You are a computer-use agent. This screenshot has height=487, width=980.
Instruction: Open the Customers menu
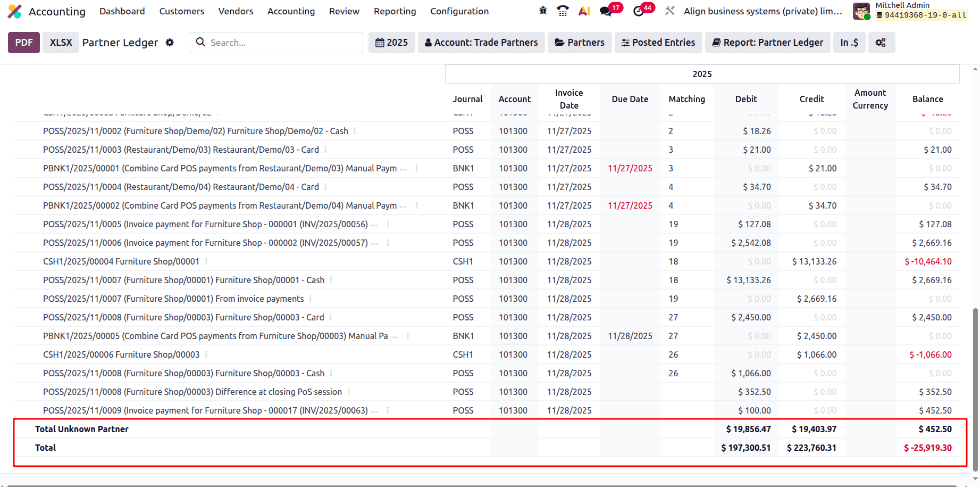coord(181,11)
